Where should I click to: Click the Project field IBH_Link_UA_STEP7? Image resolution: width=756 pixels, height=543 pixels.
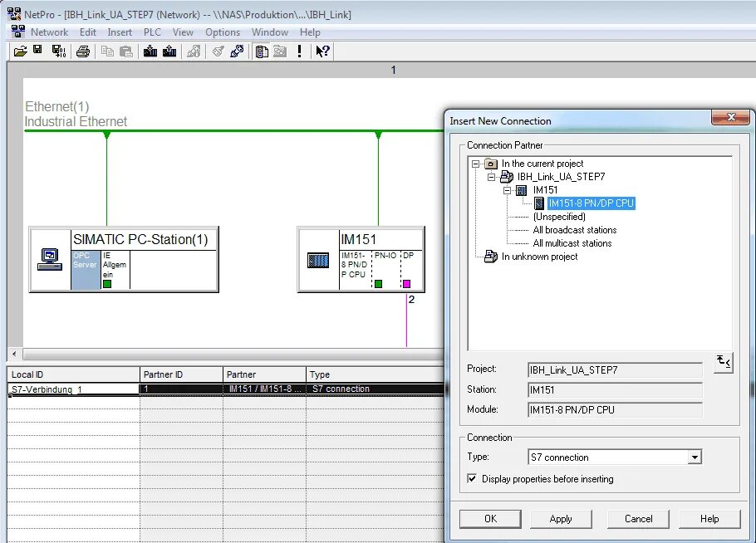[x=616, y=370]
